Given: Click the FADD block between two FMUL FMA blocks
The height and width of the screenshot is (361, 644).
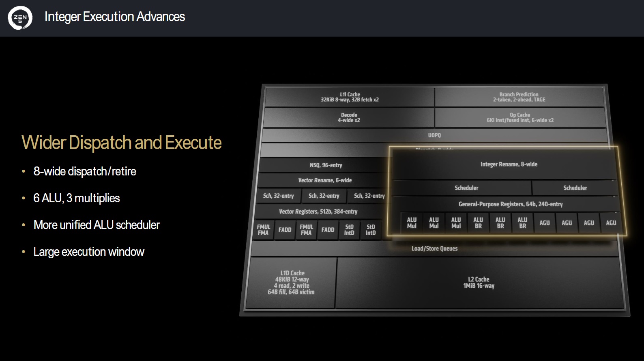Looking at the screenshot, I should [285, 230].
